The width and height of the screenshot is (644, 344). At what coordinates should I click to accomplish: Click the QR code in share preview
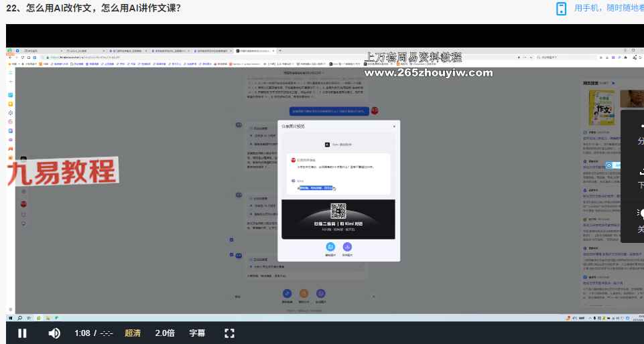[x=338, y=211]
